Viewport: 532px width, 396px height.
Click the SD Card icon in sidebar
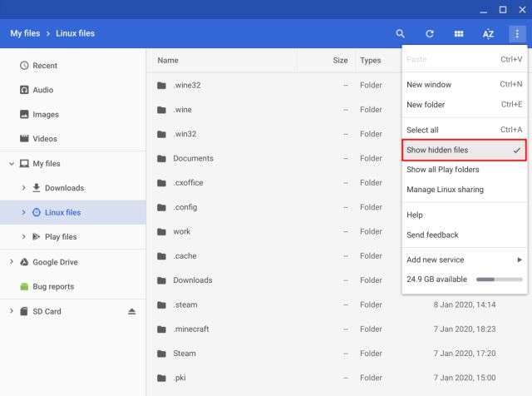coord(24,311)
